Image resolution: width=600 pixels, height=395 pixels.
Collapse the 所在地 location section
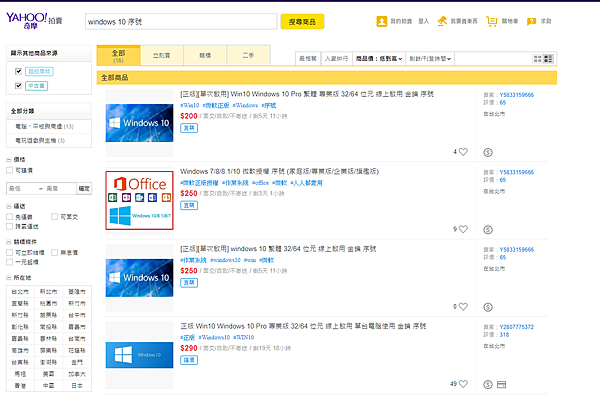pyautogui.click(x=9, y=278)
